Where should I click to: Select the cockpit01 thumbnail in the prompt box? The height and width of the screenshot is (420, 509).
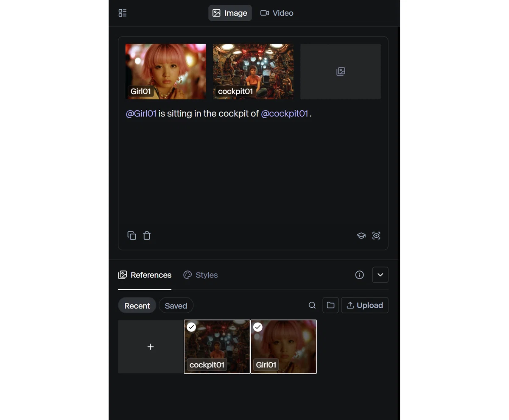pos(253,71)
